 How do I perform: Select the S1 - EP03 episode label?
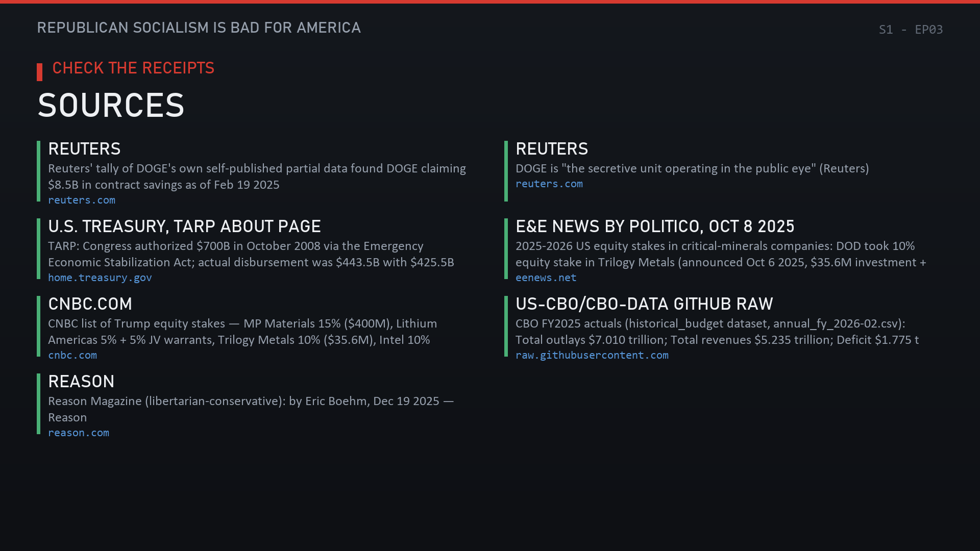[x=911, y=30]
